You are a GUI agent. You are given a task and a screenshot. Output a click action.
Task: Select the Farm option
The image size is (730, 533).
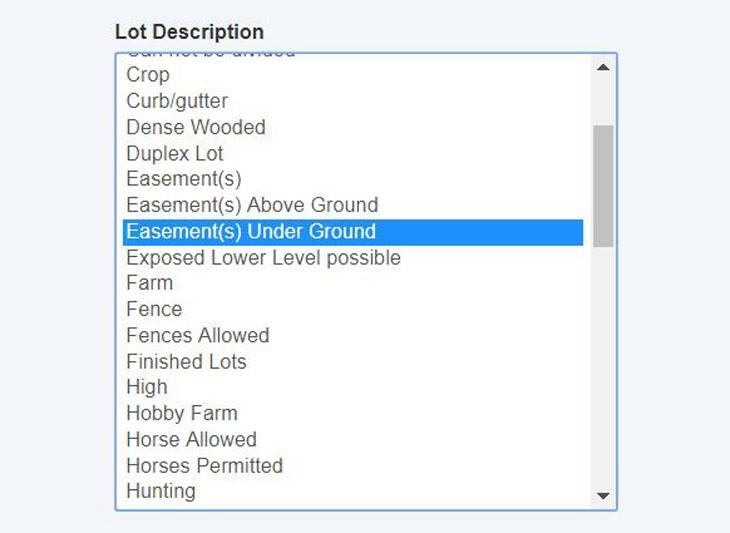pyautogui.click(x=149, y=283)
